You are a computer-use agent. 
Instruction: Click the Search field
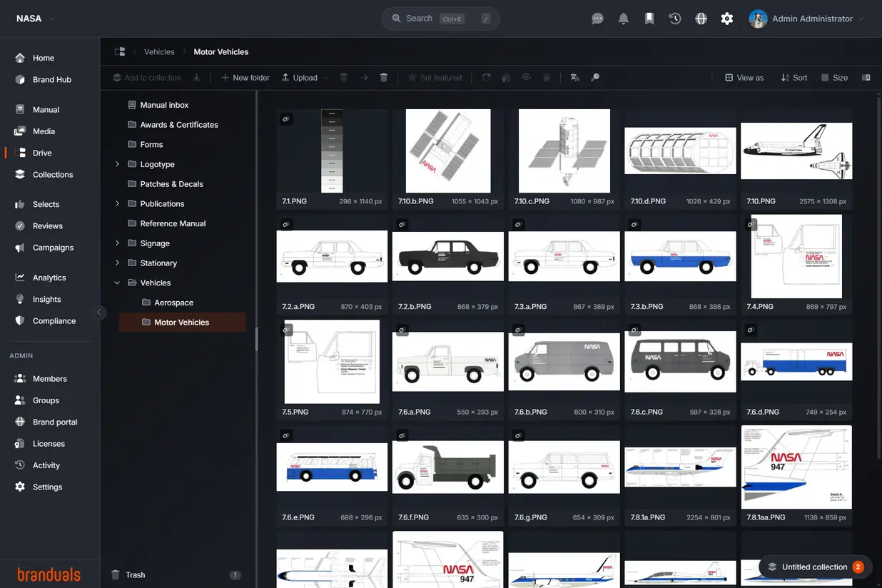pyautogui.click(x=440, y=19)
